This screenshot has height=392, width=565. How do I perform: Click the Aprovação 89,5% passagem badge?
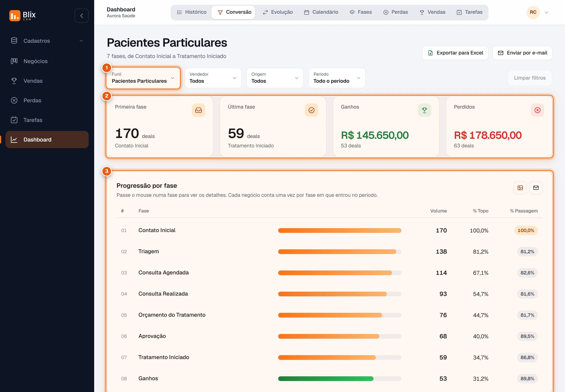527,336
